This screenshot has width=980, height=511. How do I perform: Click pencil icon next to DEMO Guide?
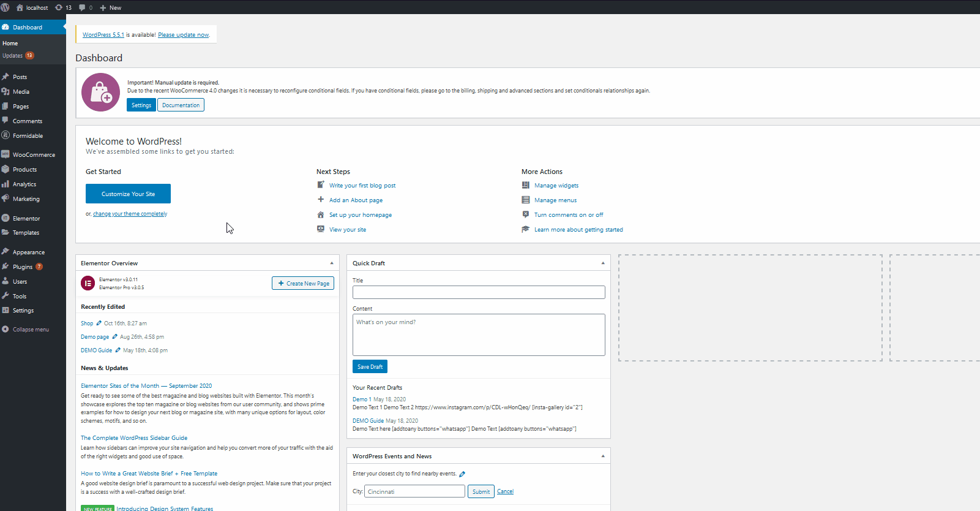point(118,350)
